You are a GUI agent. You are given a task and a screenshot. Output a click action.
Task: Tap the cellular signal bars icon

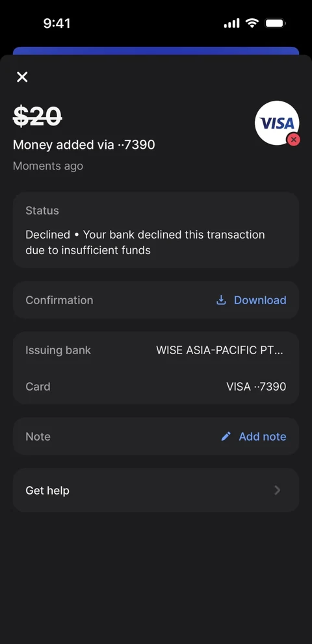click(231, 23)
